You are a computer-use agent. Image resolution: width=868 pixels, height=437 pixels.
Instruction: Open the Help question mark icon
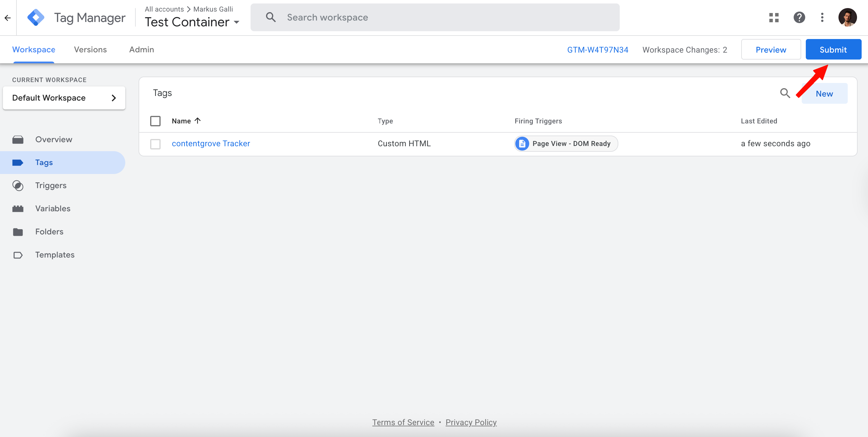[799, 18]
